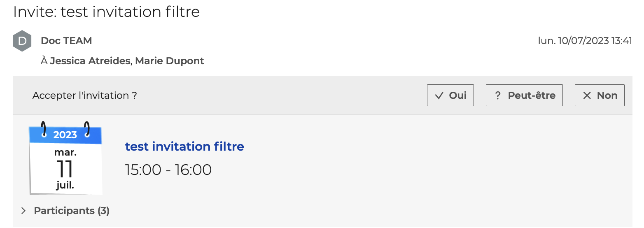This screenshot has height=228, width=644.
Task: Accept the invitation with Oui
Action: click(x=450, y=95)
